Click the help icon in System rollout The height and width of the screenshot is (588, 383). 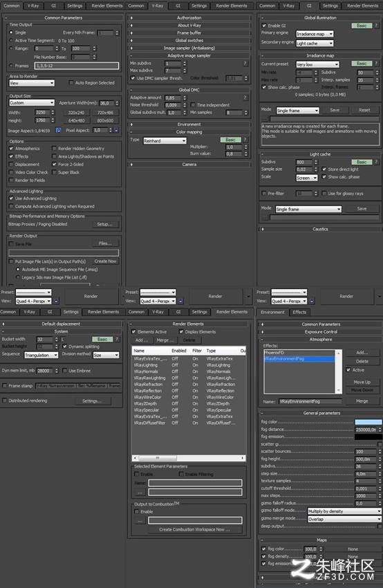pyautogui.click(x=118, y=339)
